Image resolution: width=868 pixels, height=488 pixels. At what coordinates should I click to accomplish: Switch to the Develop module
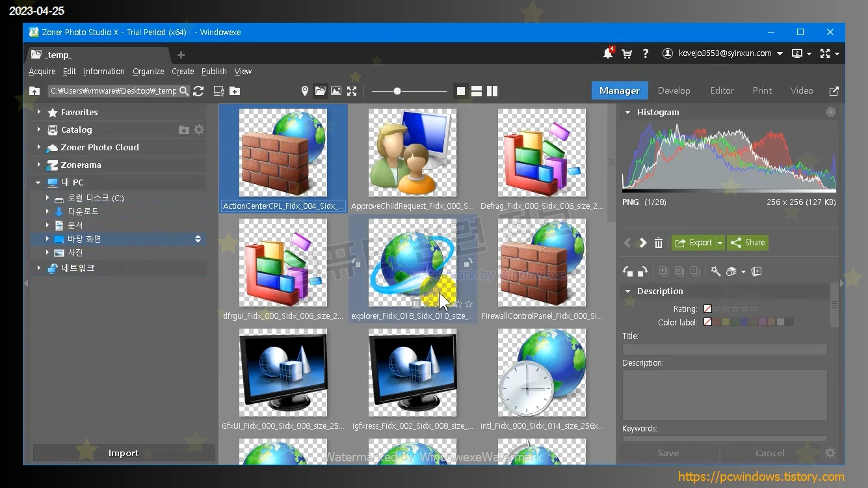point(674,91)
